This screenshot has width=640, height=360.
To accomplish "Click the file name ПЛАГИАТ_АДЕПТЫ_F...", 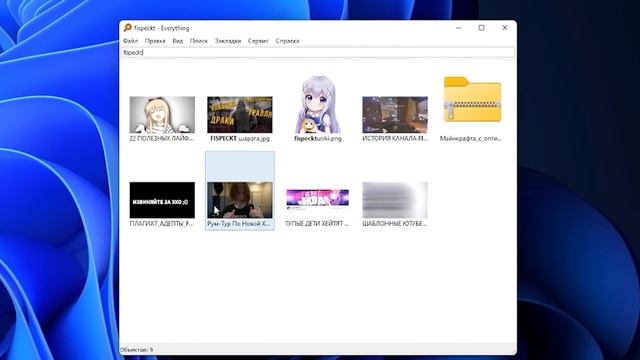I will pos(162,224).
